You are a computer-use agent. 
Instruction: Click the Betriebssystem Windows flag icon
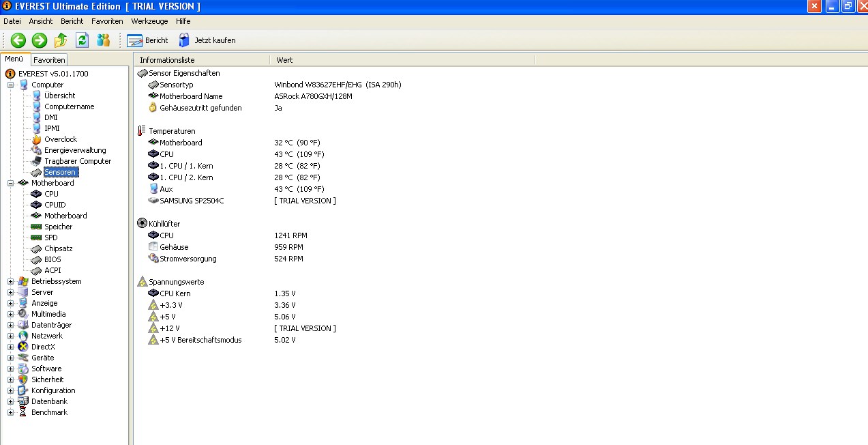(x=23, y=281)
